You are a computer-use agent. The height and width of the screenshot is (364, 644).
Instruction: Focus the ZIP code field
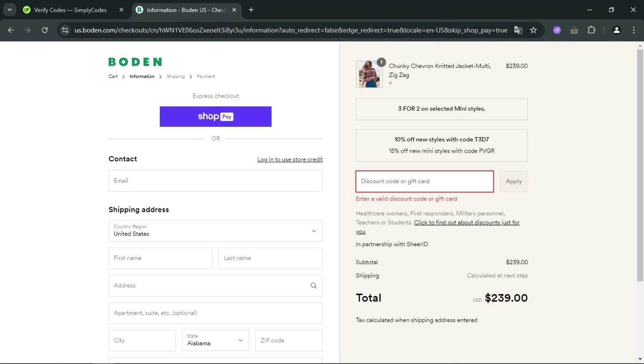point(289,340)
